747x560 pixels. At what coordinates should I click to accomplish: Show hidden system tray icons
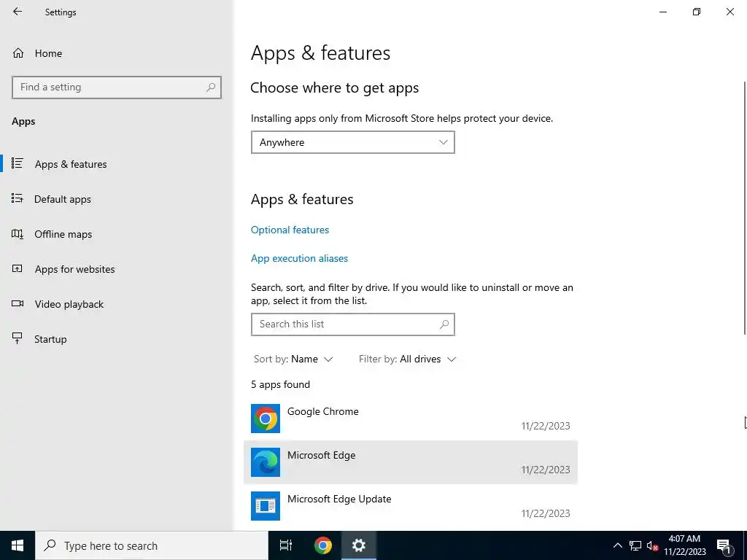click(x=617, y=545)
